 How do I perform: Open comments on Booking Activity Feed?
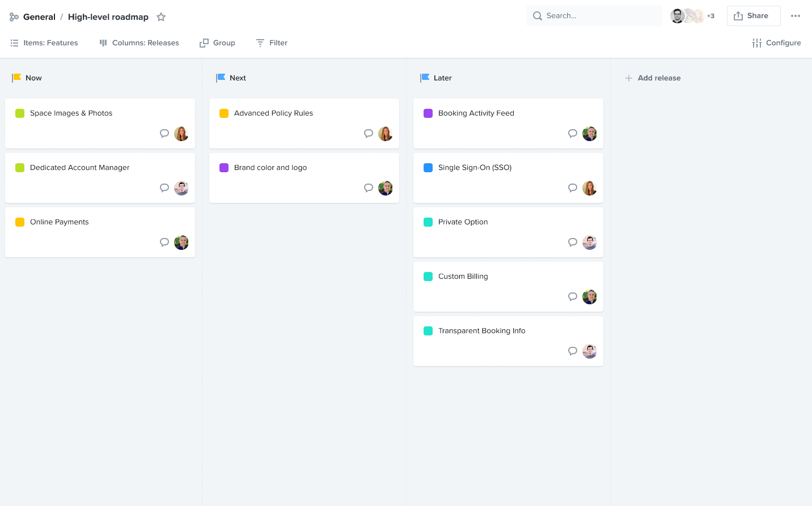coord(573,134)
